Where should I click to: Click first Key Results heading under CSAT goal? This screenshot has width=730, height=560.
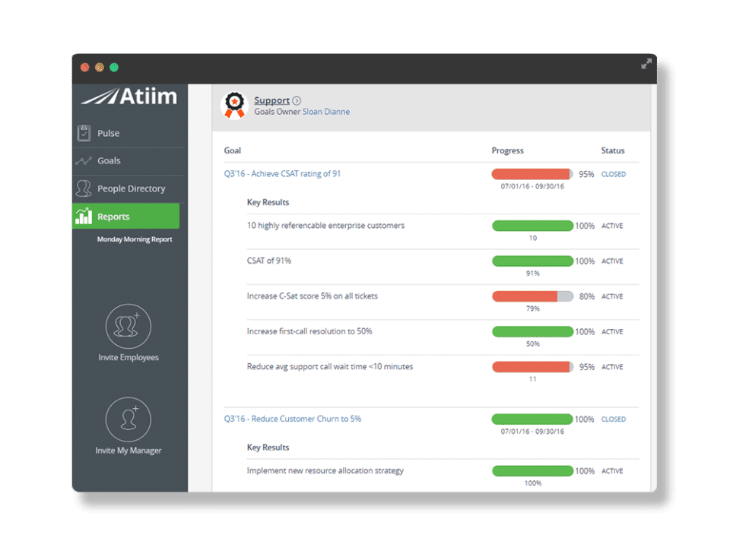pyautogui.click(x=268, y=202)
